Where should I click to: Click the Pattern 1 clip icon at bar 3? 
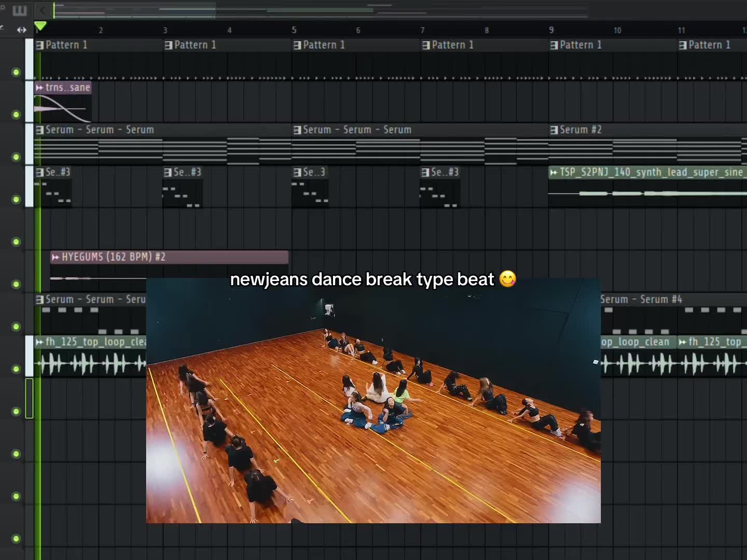169,45
